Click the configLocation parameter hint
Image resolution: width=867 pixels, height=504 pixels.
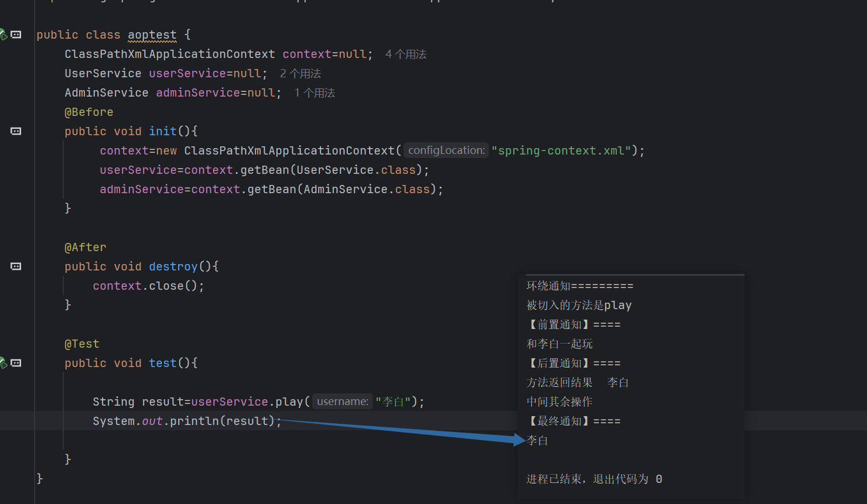(446, 150)
